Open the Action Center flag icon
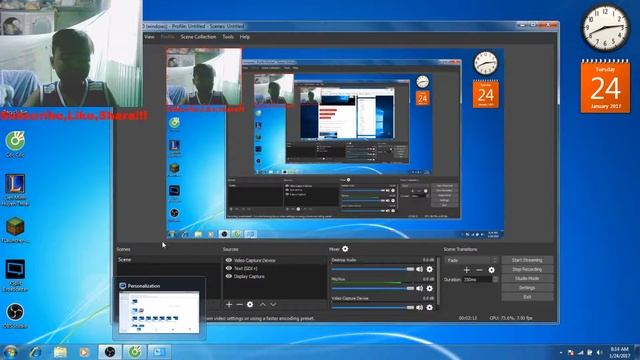This screenshot has width=640, height=360. pos(571,352)
